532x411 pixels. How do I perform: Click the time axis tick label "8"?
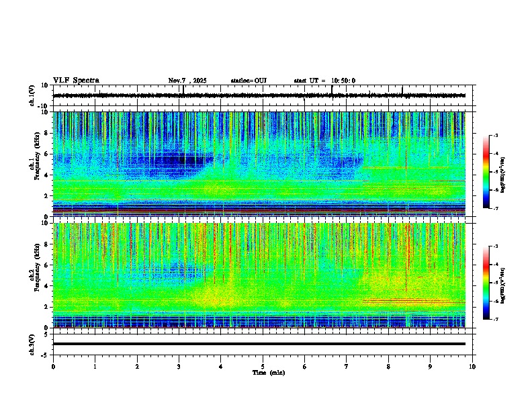tap(388, 367)
